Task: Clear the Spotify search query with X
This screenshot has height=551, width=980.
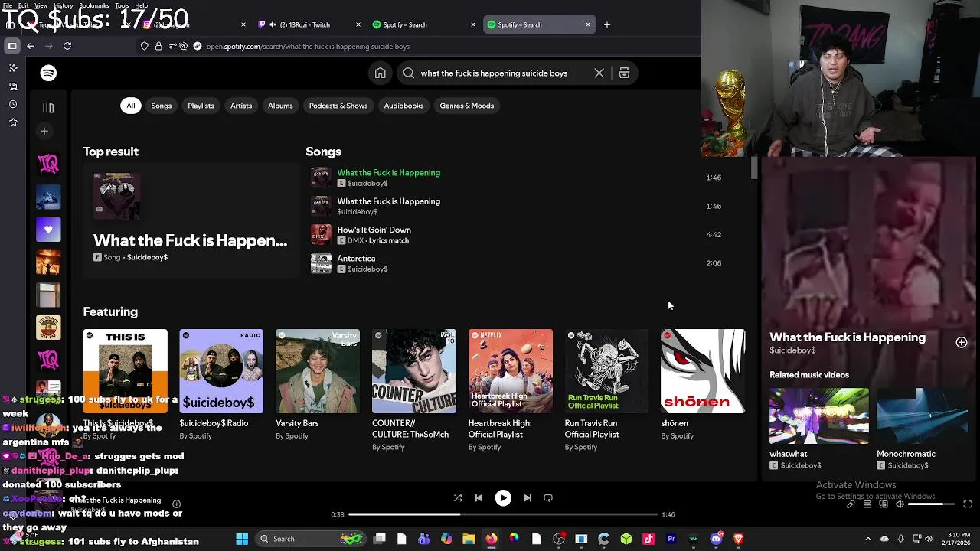Action: point(599,73)
